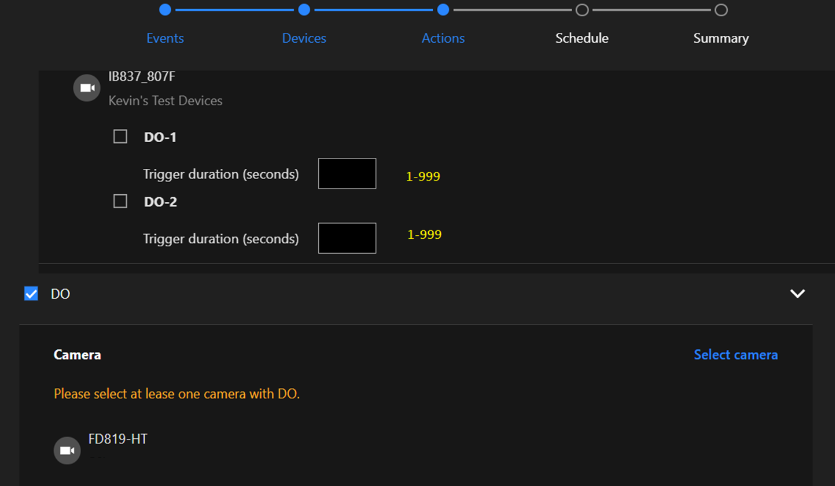
Task: Focus DO-1 trigger duration field
Action: point(347,174)
